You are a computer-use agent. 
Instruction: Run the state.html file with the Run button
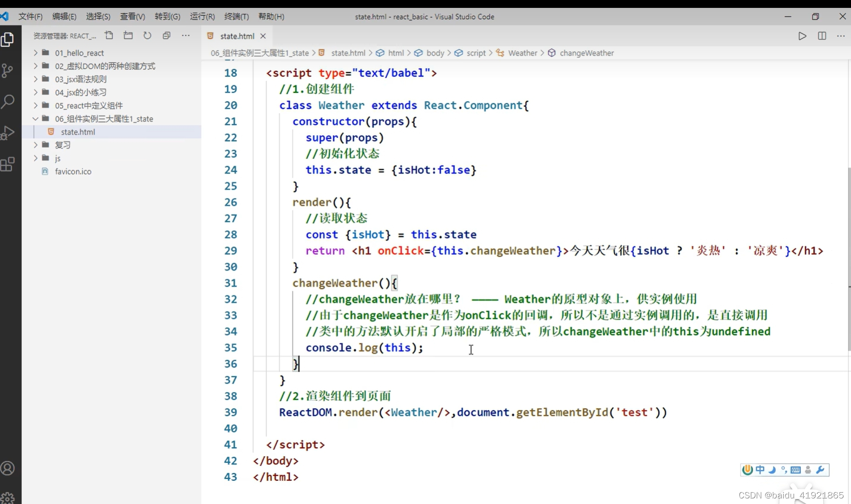[x=803, y=36]
